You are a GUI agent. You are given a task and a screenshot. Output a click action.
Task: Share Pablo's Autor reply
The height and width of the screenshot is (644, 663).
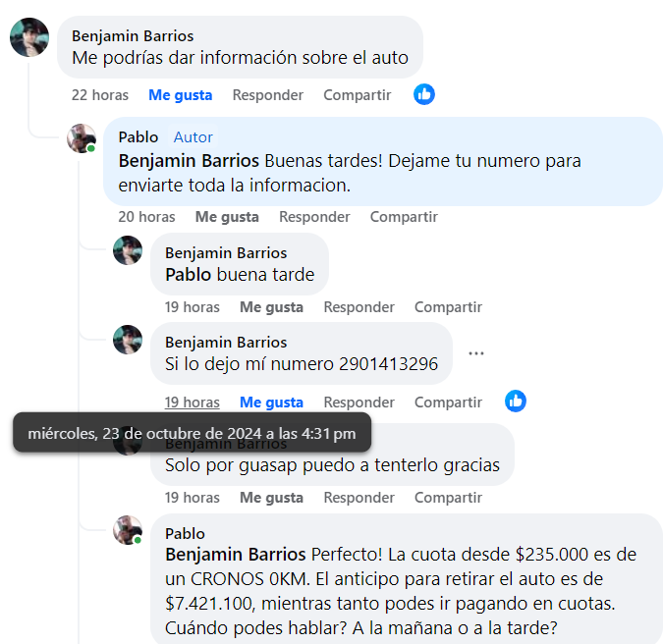click(404, 217)
